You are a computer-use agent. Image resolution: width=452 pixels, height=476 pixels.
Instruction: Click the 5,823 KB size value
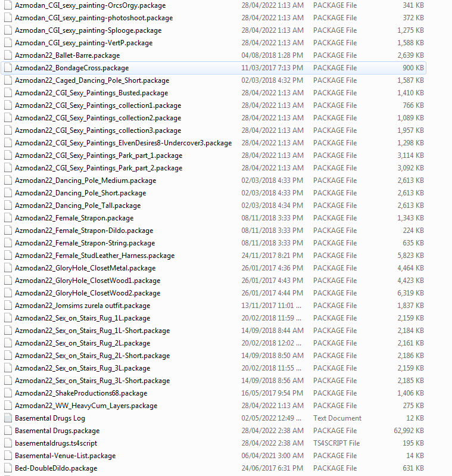[x=410, y=256]
